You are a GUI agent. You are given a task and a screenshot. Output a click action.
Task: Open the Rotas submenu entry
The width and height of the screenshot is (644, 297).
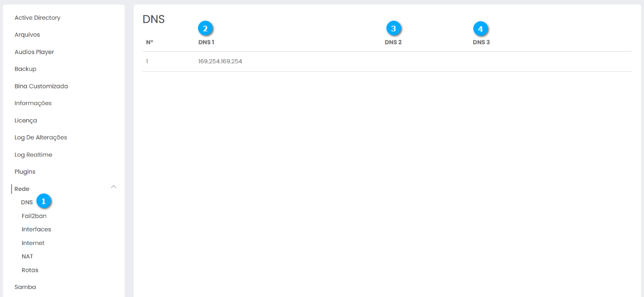pyautogui.click(x=30, y=270)
